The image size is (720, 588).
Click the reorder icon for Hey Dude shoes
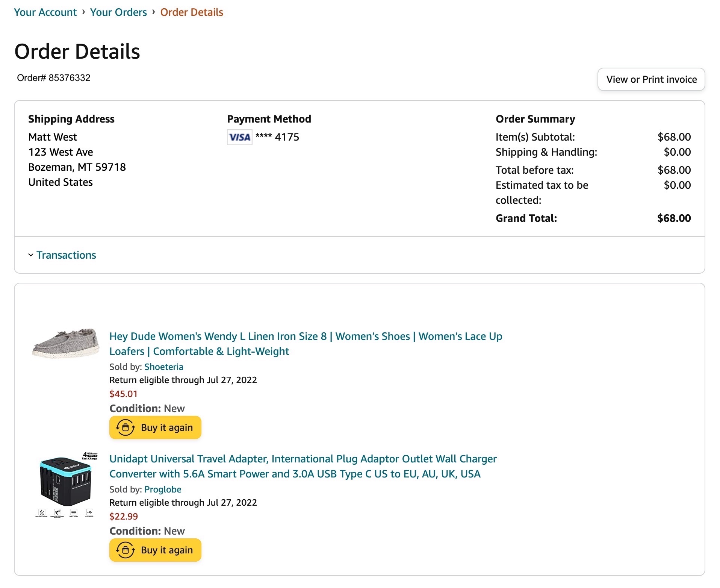coord(126,427)
